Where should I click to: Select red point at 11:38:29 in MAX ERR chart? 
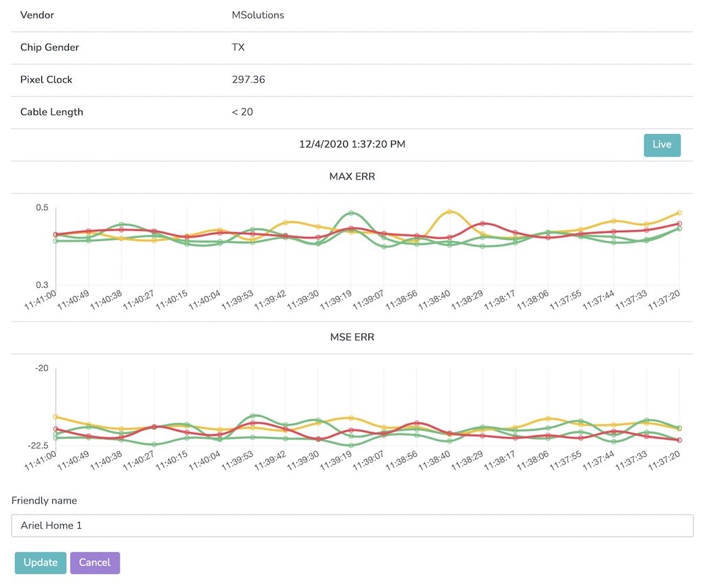coord(483,223)
